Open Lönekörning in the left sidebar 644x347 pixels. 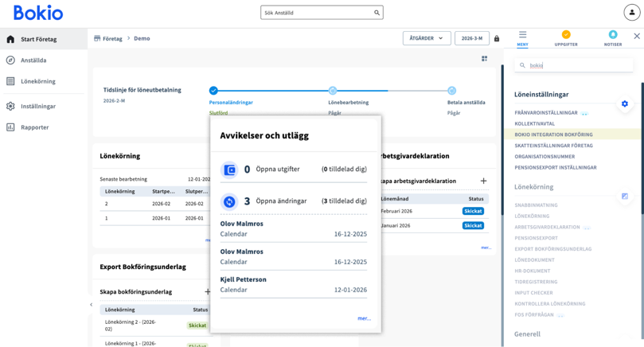38,81
